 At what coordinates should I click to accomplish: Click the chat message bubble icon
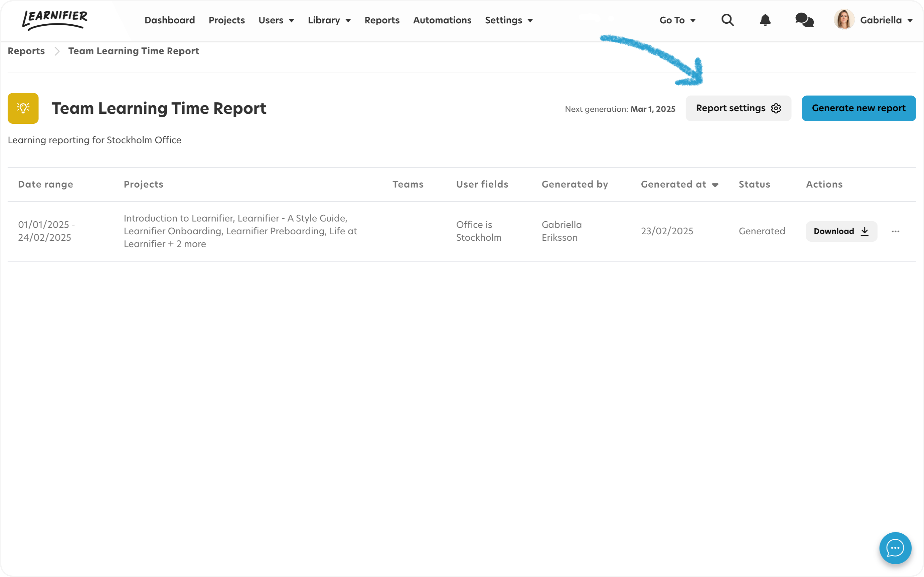click(x=806, y=20)
